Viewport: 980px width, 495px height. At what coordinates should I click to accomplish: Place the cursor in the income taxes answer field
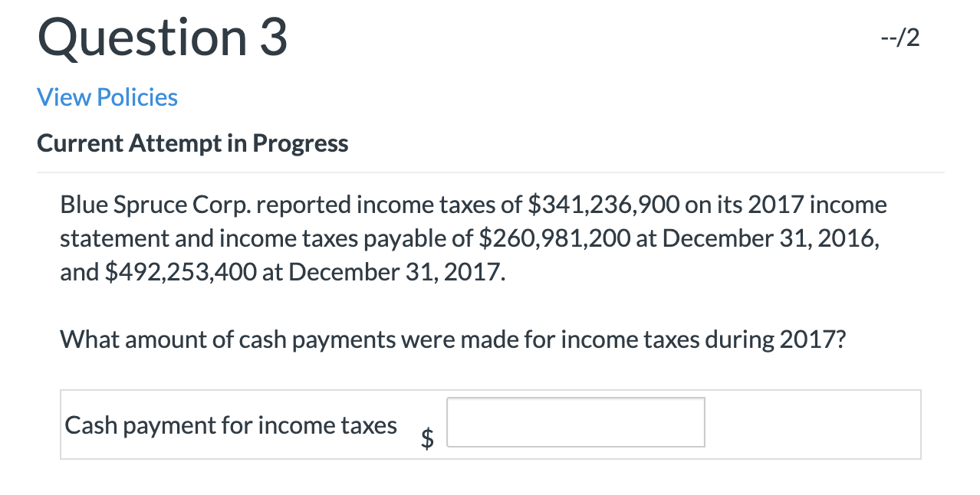point(575,421)
